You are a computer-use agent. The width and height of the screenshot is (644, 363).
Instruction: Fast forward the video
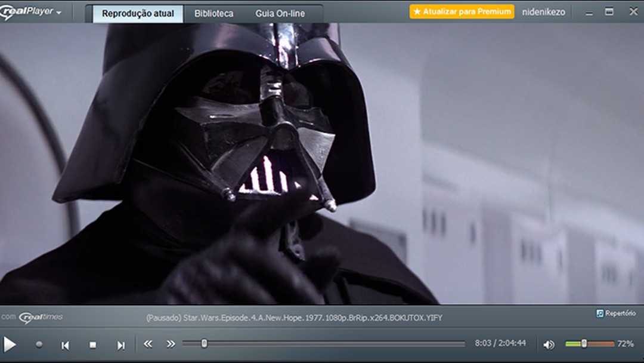[x=171, y=344]
